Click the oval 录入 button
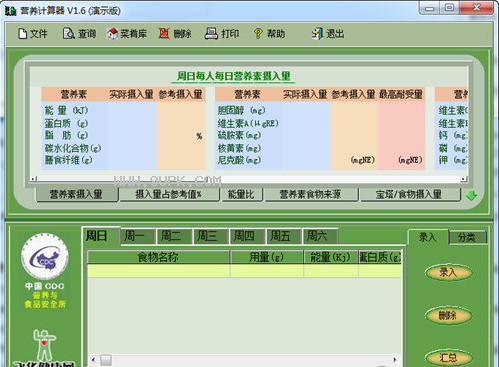This screenshot has height=367, width=499. click(448, 272)
